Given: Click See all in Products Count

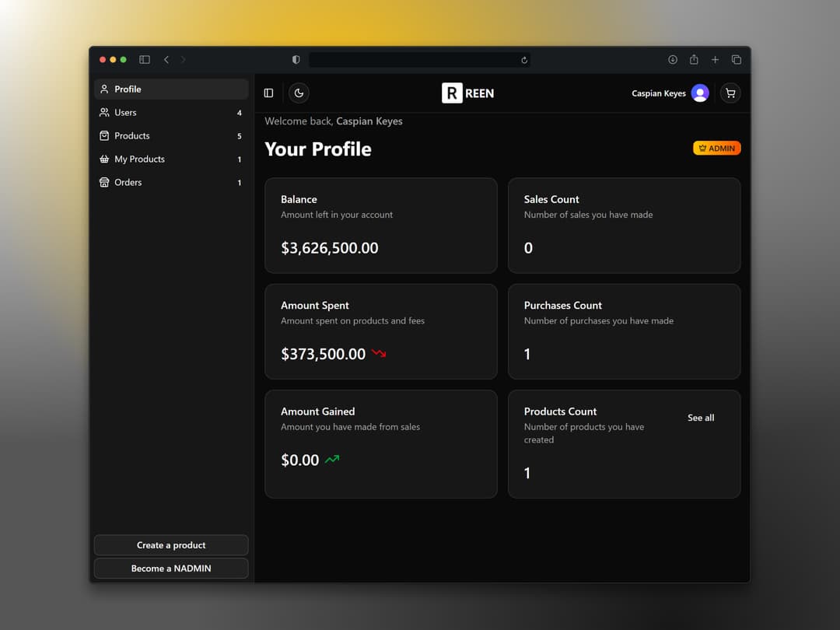Looking at the screenshot, I should coord(701,418).
